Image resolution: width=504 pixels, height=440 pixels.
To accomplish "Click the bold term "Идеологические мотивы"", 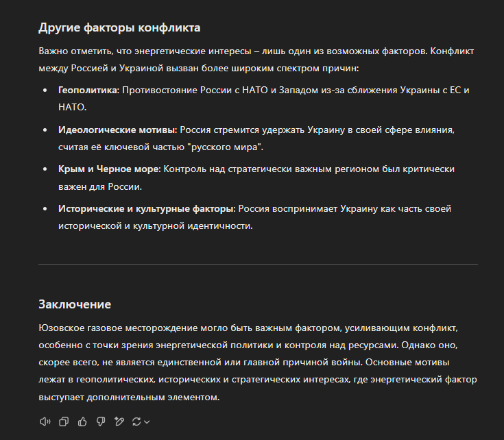I will pyautogui.click(x=117, y=130).
